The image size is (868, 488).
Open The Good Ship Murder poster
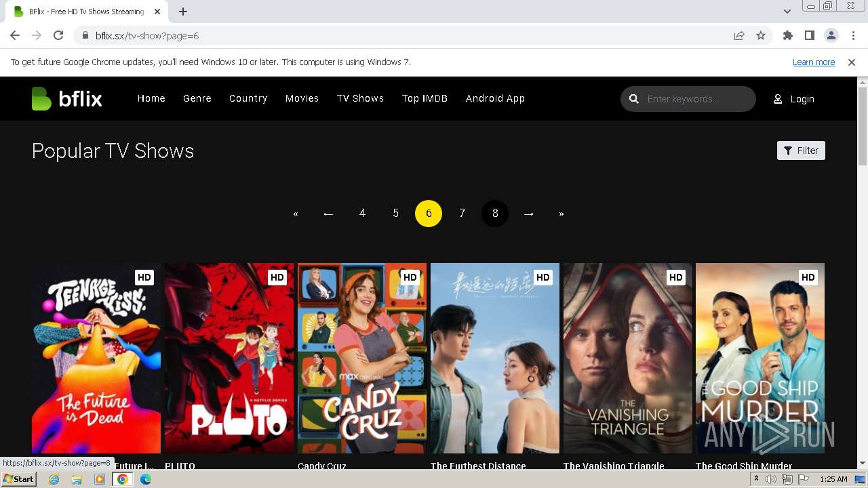tap(760, 358)
